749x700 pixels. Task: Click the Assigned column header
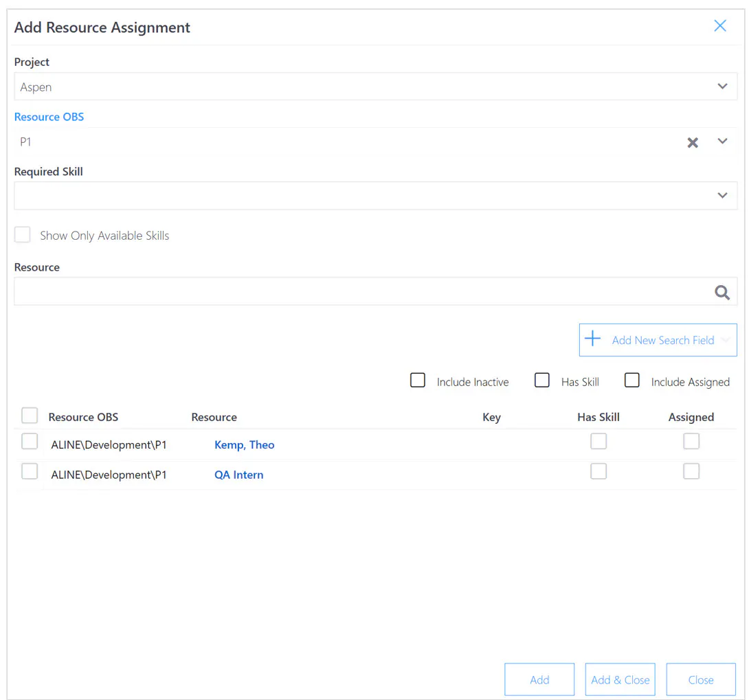pyautogui.click(x=691, y=418)
